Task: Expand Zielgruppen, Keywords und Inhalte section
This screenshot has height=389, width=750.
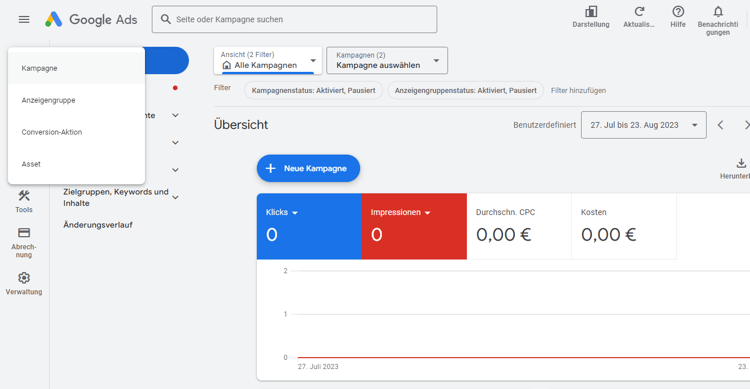Action: coord(176,197)
